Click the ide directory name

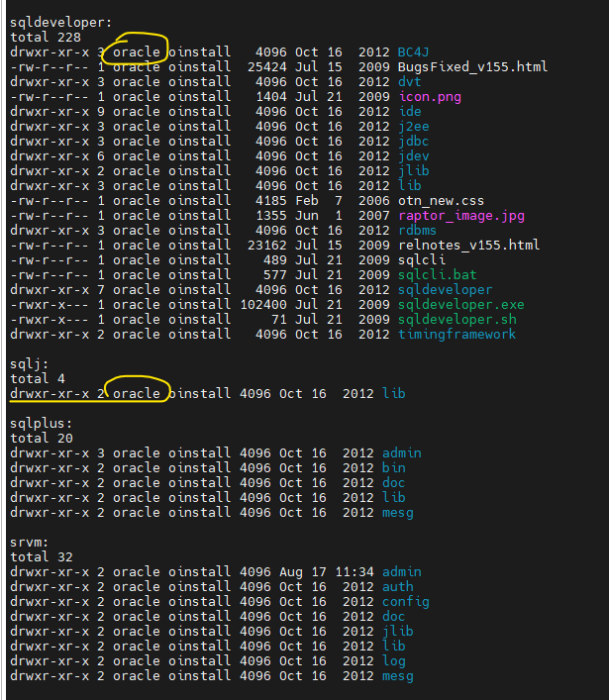(x=409, y=111)
